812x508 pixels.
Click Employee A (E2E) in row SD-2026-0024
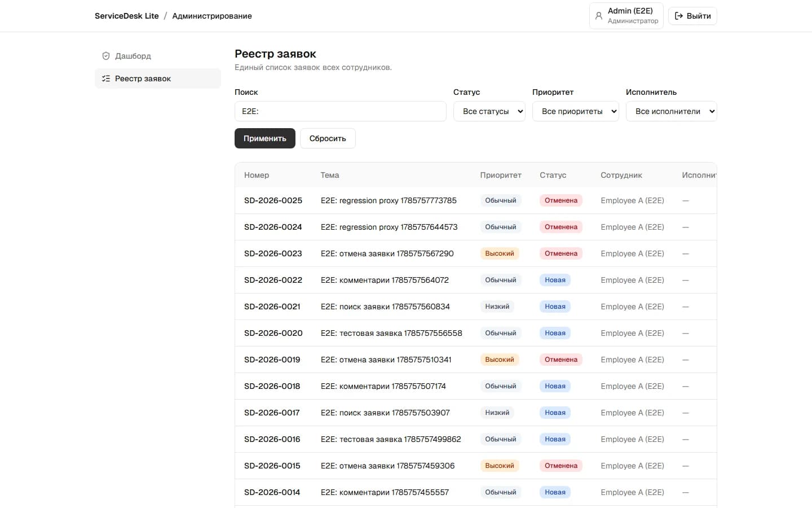click(633, 227)
